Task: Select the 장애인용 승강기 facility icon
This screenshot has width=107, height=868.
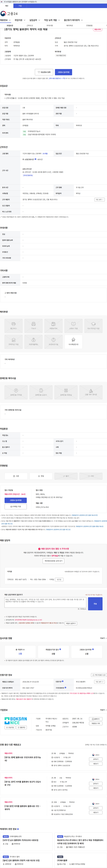Action: point(41,392)
